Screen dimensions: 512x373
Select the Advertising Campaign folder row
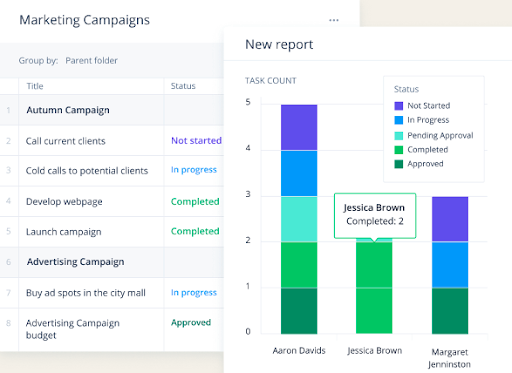(x=112, y=262)
